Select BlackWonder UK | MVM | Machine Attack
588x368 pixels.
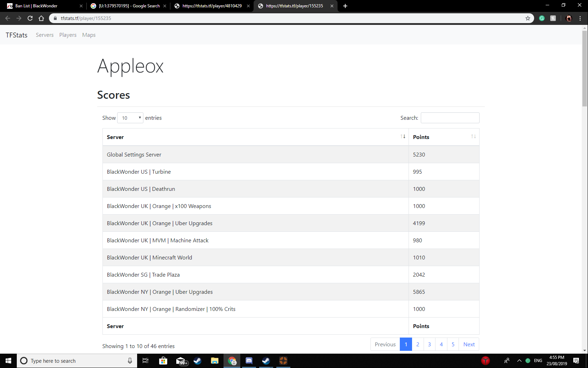coord(158,241)
